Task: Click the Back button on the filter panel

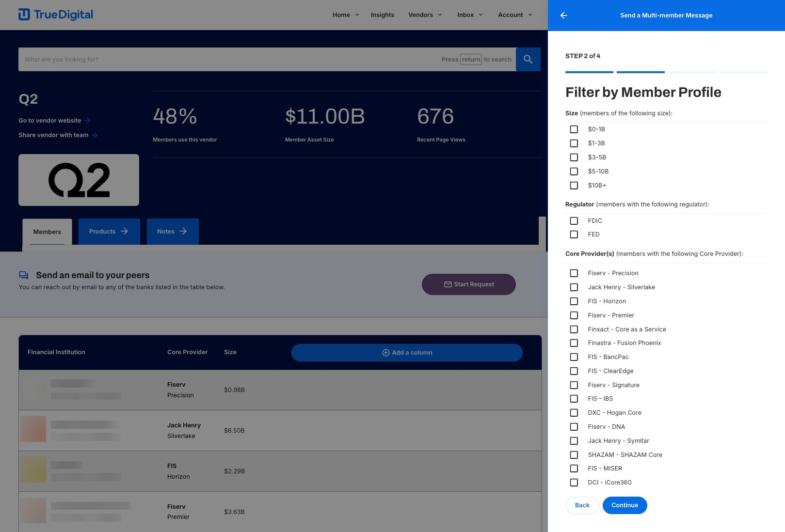Action: coord(582,505)
